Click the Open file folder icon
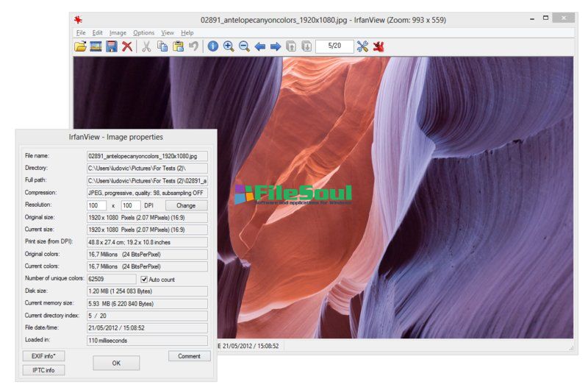The image size is (588, 390). [x=81, y=46]
